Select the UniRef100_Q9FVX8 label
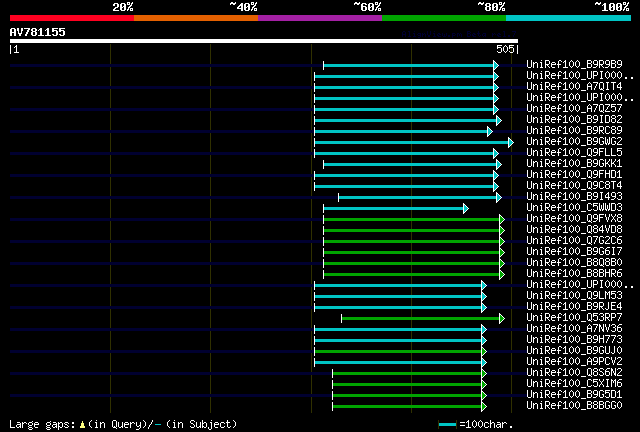Viewport: 640px width, 432px height. [574, 218]
